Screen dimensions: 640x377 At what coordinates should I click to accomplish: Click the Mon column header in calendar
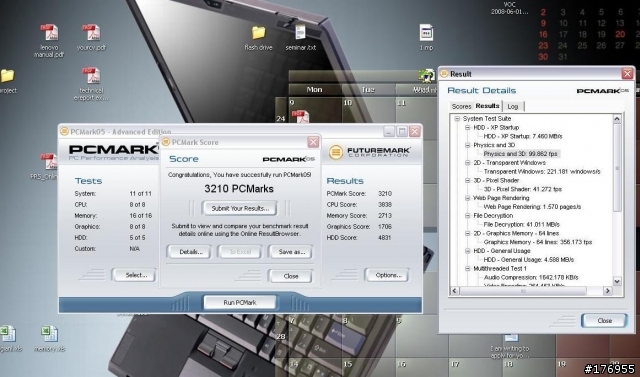[x=314, y=89]
